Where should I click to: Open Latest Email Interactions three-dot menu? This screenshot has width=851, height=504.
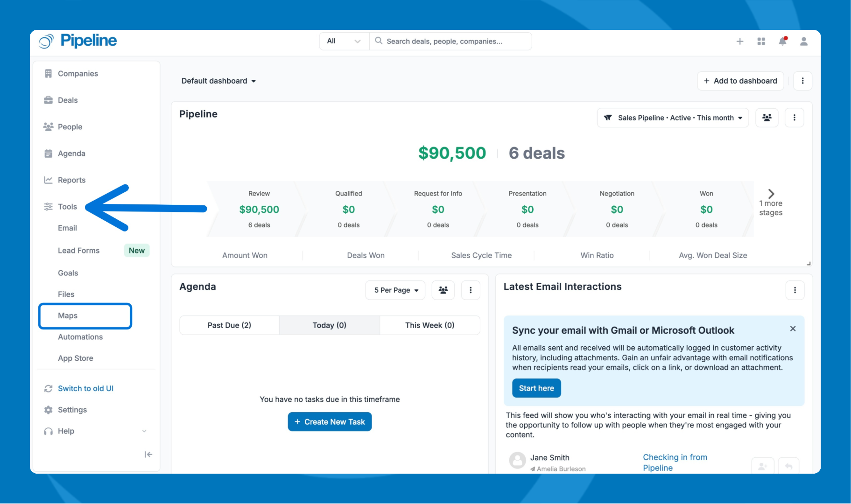pos(795,290)
